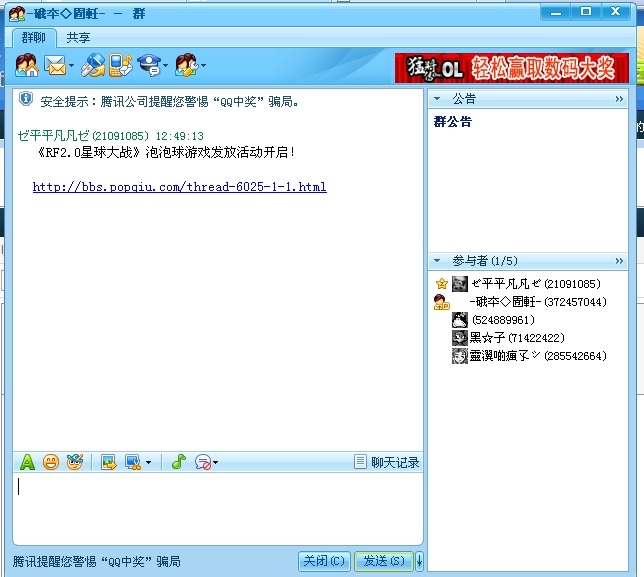Click the 发送(S) send button
The image size is (644, 577).
coord(383,561)
